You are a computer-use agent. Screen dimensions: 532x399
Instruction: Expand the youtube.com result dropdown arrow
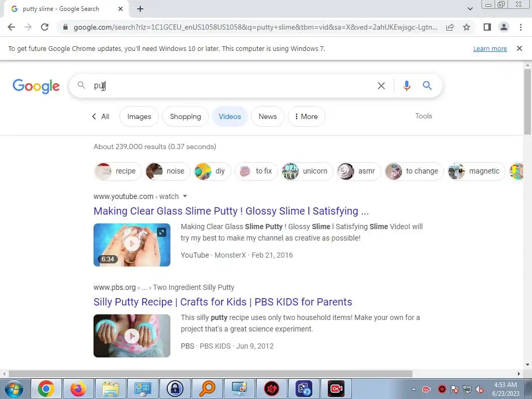185,196
